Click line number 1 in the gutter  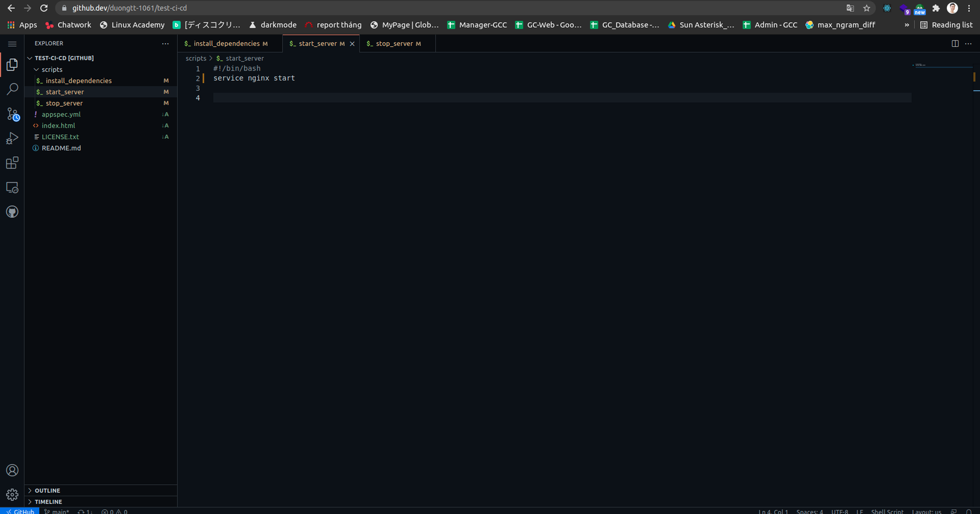point(198,69)
